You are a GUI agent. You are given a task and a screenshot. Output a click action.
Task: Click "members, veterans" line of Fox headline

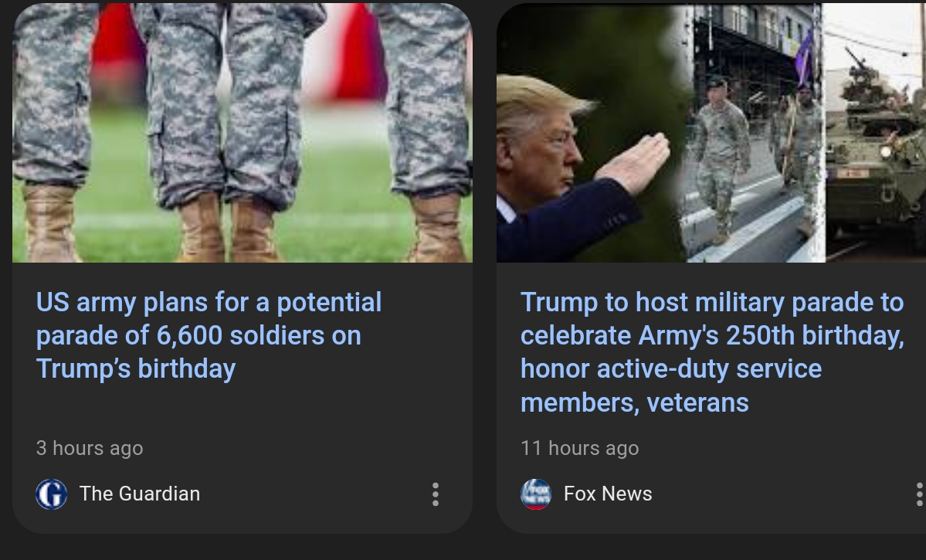pos(634,402)
